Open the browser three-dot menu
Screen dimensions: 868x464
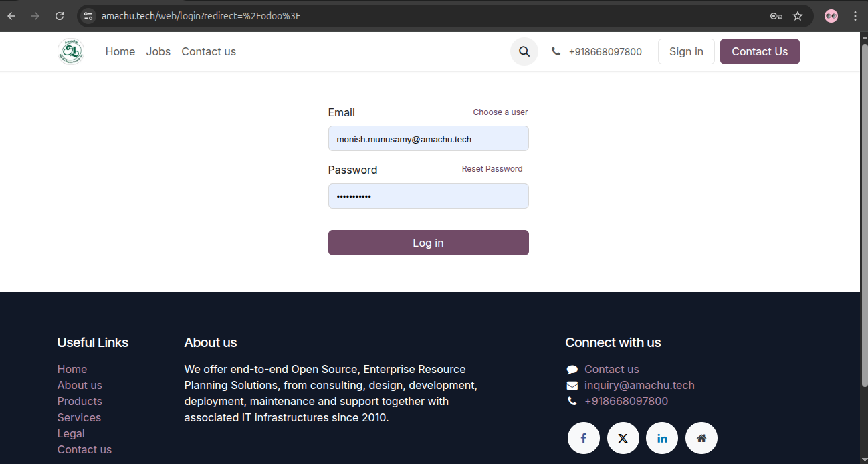tap(855, 16)
